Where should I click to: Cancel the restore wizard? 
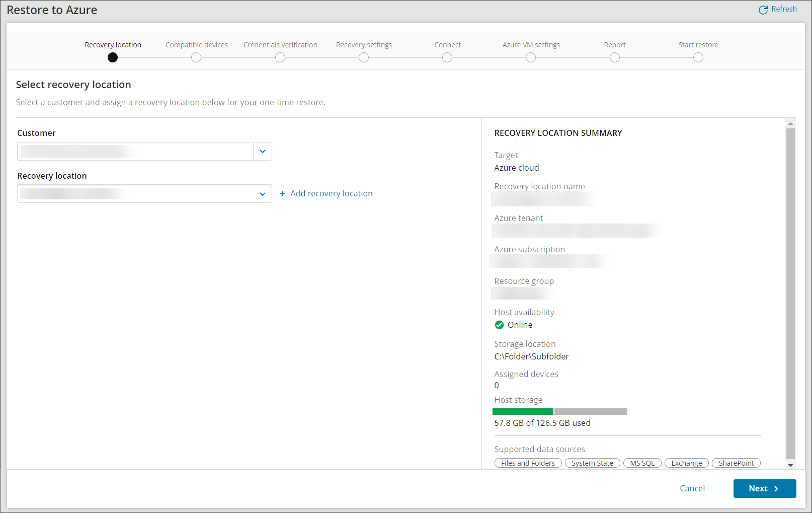(692, 488)
